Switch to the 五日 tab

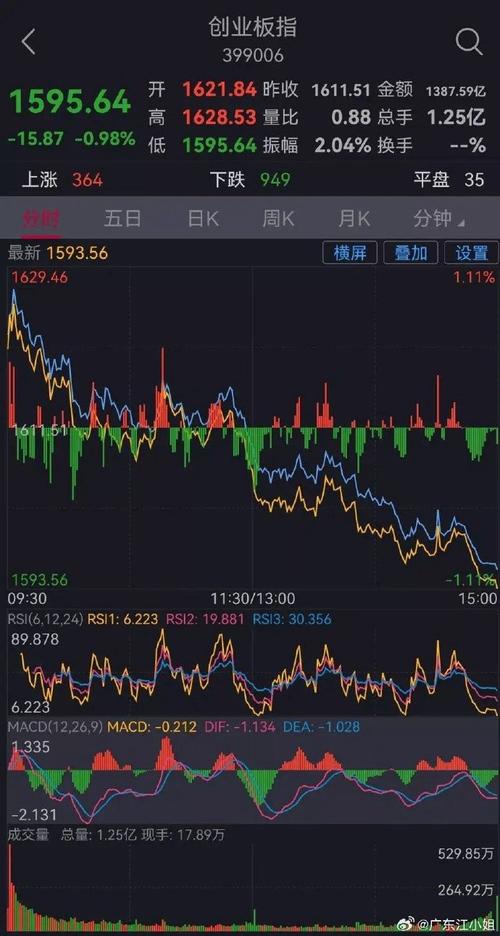(122, 218)
